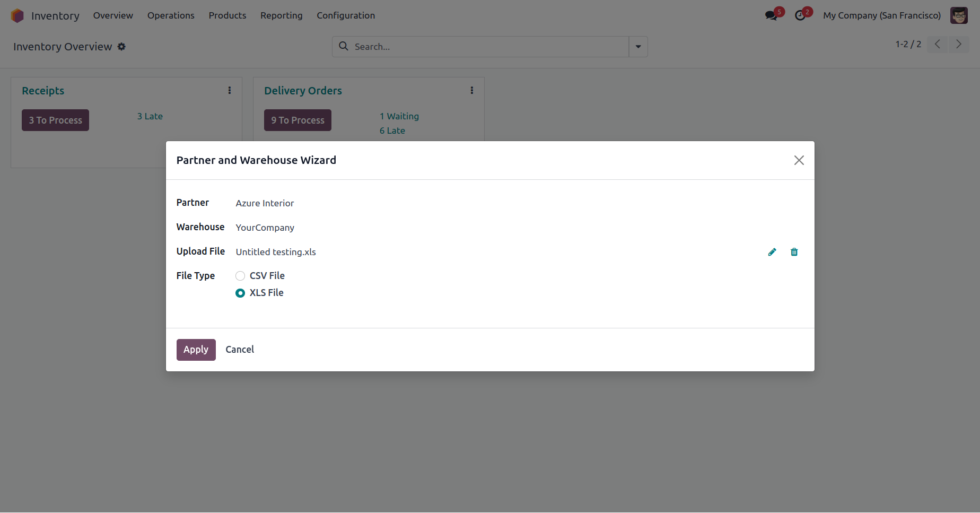Open the activities clock icon
Viewport: 980px width, 513px height.
click(x=800, y=16)
